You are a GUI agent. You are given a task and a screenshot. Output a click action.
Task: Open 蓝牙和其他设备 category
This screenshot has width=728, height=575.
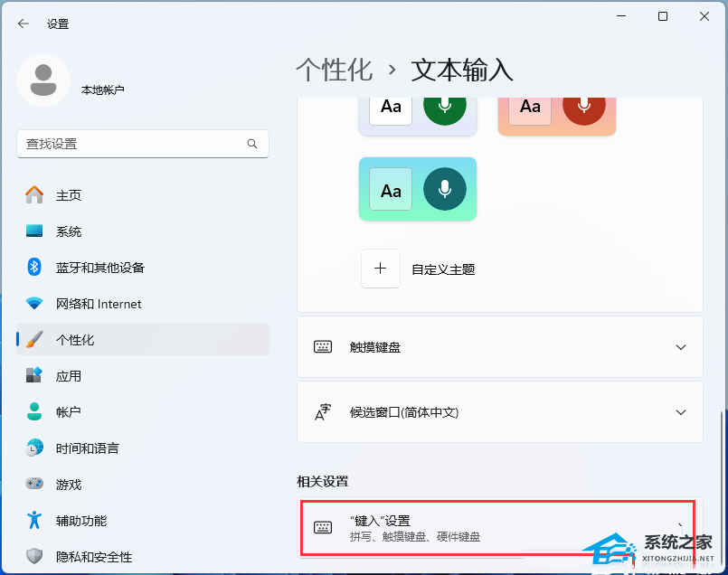point(143,268)
